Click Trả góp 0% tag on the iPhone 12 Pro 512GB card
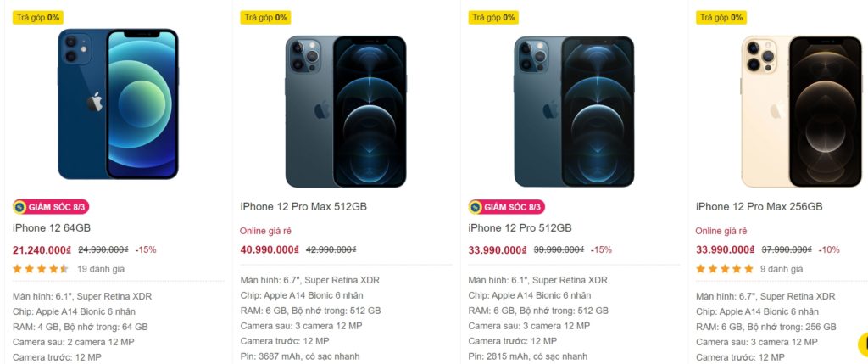This screenshot has height=364, width=868. click(x=493, y=17)
